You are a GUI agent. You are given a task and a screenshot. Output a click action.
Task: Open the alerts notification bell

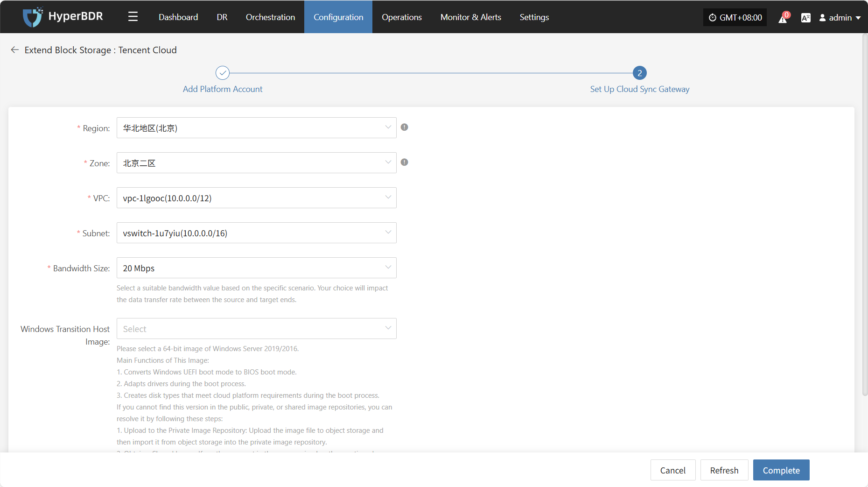tap(783, 18)
